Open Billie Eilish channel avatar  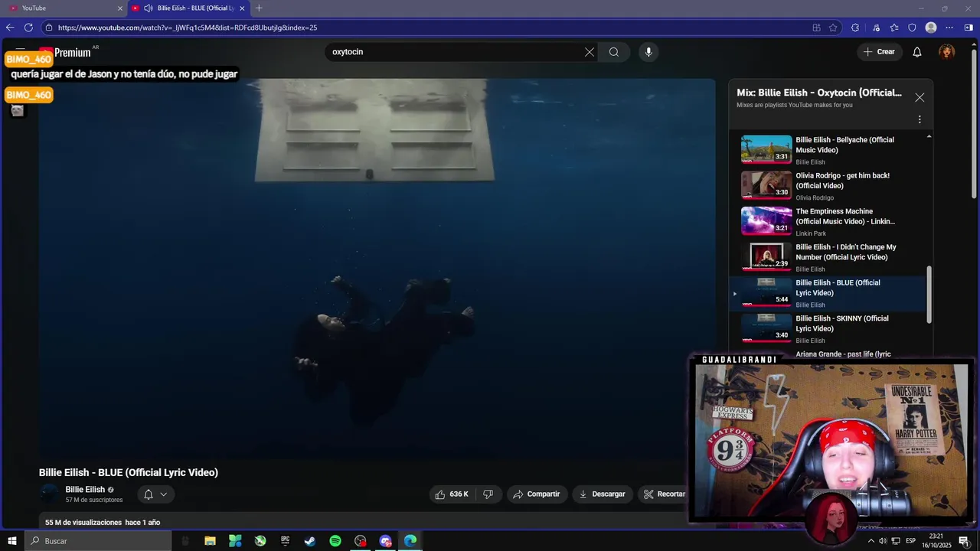(x=49, y=494)
